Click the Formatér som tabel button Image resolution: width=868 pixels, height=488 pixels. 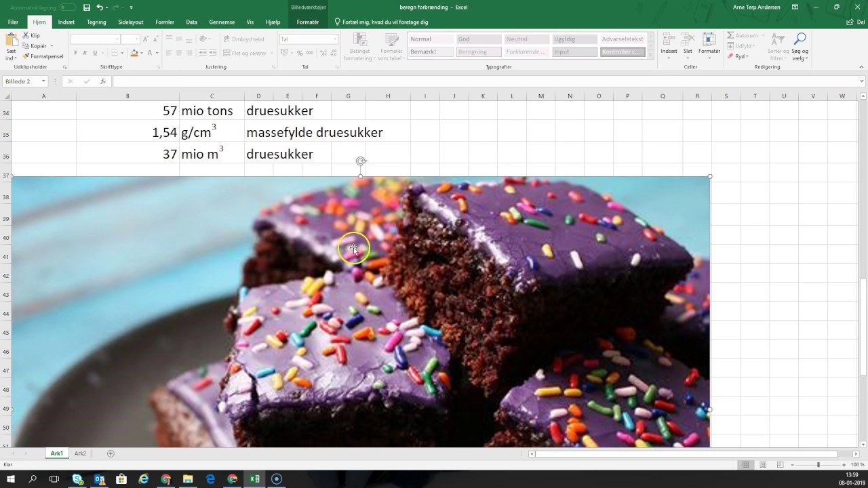coord(391,47)
